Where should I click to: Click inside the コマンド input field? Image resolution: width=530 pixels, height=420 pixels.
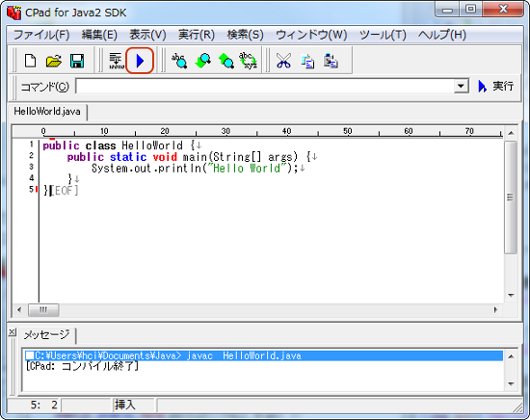click(x=265, y=86)
